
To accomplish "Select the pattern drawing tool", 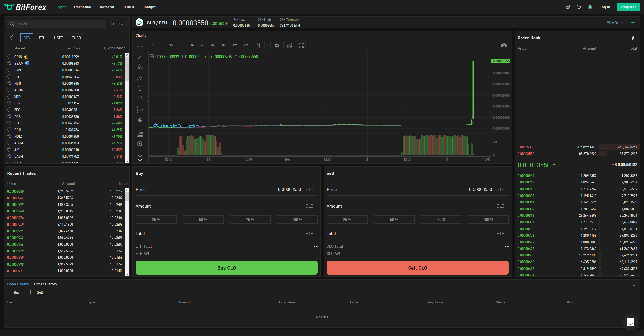I will [x=140, y=99].
